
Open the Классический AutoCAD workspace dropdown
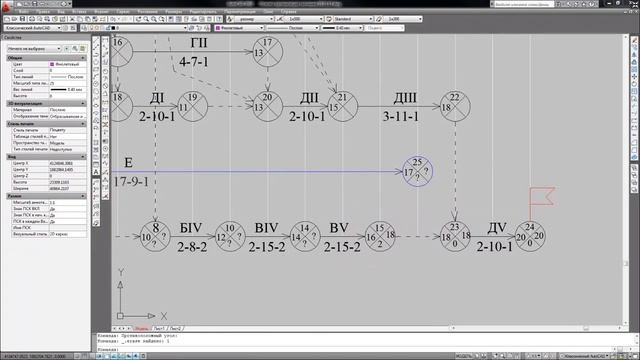pyautogui.click(x=33, y=28)
